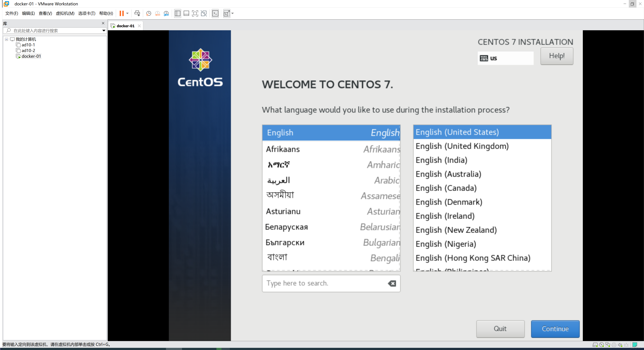Choose English (Australia) locale
The width and height of the screenshot is (644, 350).
pyautogui.click(x=482, y=174)
